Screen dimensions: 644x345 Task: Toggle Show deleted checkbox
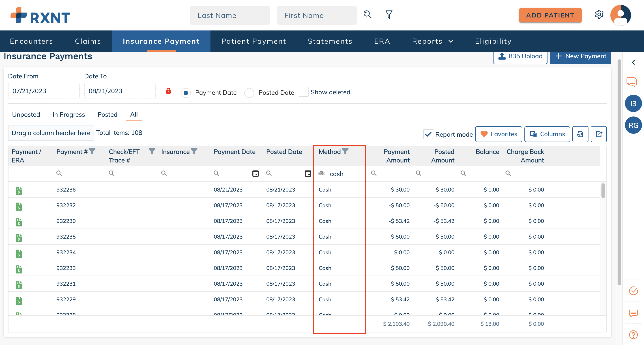point(303,92)
